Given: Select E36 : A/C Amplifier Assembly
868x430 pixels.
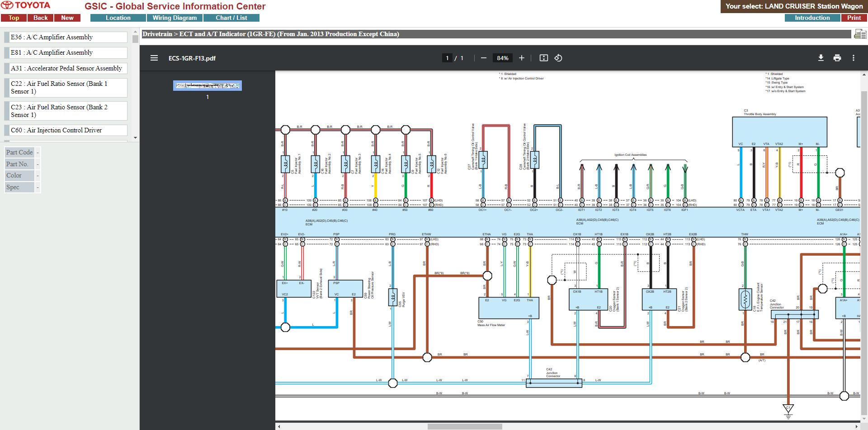Looking at the screenshot, I should tap(66, 37).
